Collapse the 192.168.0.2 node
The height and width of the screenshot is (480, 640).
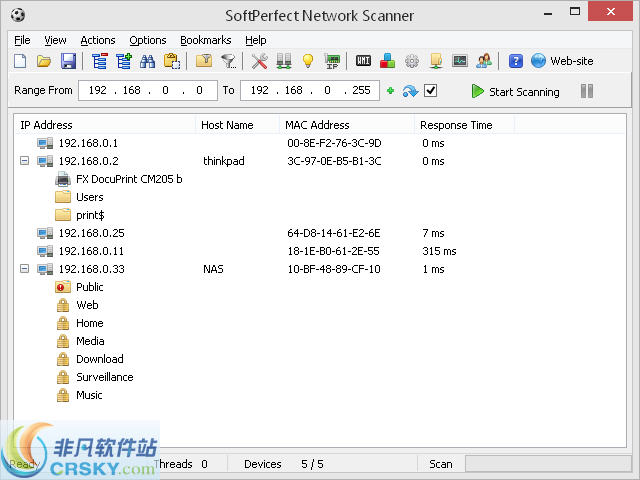24,161
